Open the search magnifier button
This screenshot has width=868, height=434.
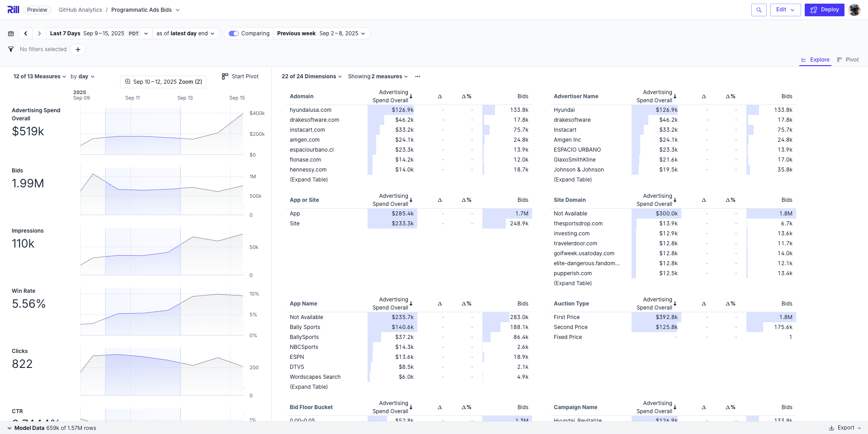[759, 10]
